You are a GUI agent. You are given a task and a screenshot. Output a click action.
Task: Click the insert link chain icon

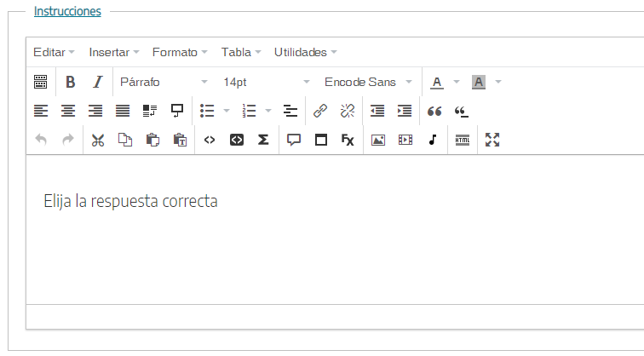coord(319,111)
